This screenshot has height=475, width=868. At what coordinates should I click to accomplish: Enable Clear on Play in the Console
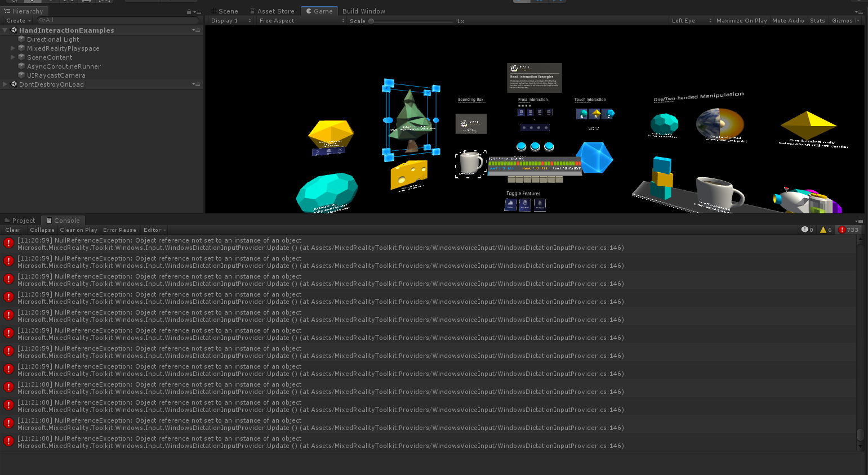point(78,230)
